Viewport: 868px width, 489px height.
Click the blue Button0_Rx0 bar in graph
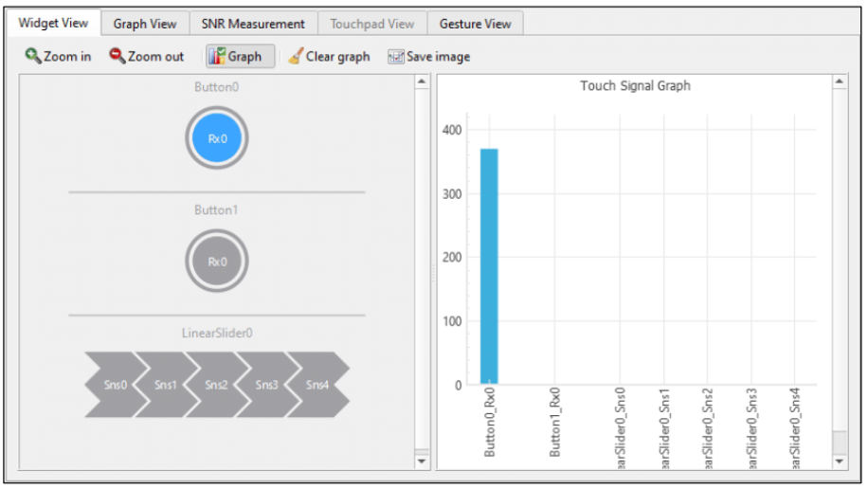[x=488, y=266]
